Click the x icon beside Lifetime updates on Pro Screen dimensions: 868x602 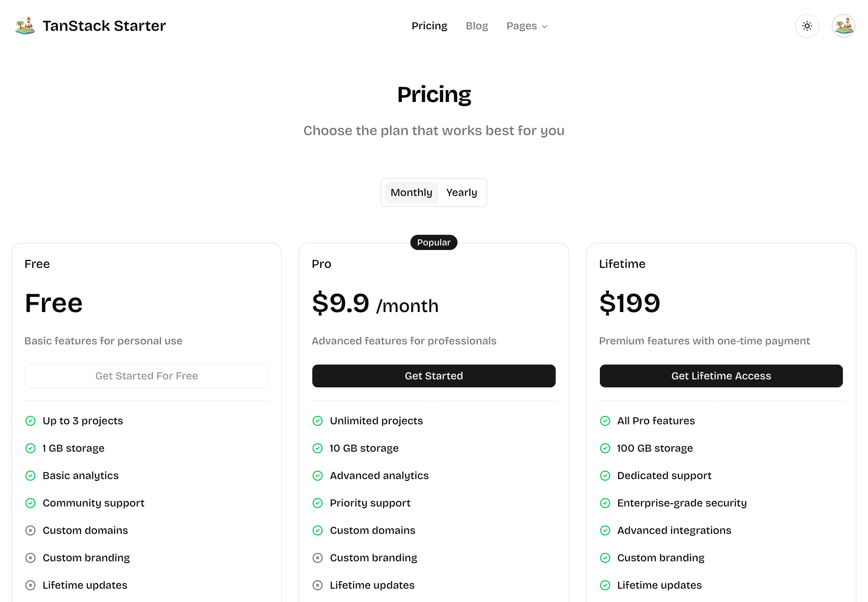tap(318, 585)
